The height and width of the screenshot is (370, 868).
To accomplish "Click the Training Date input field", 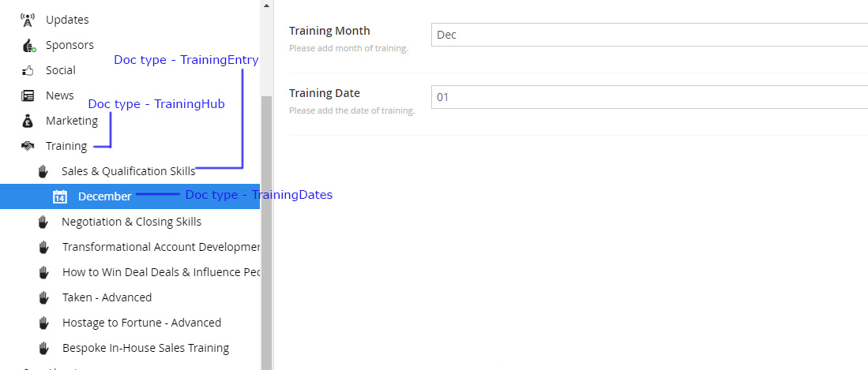I will (x=649, y=97).
